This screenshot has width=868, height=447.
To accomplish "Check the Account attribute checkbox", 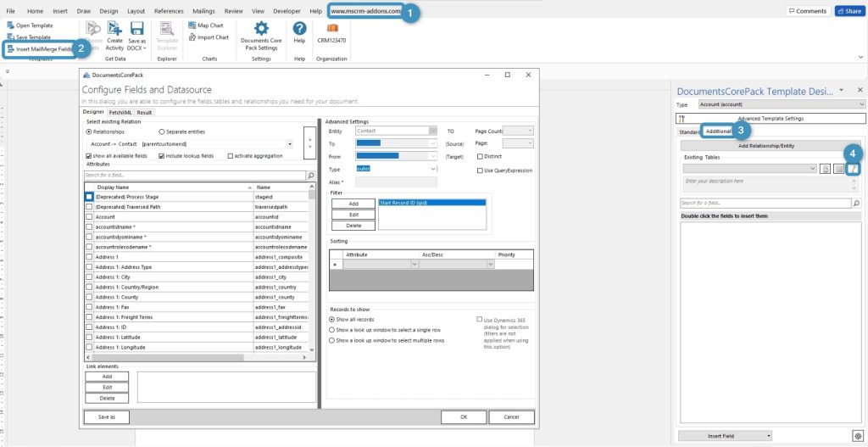I will (89, 217).
